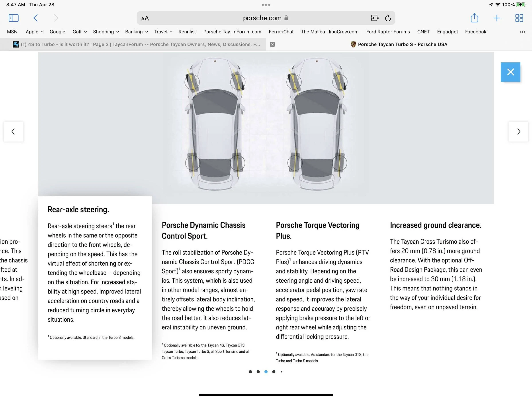Image resolution: width=532 pixels, height=399 pixels.
Task: Select the first carousel pagination dot
Action: [x=250, y=372]
